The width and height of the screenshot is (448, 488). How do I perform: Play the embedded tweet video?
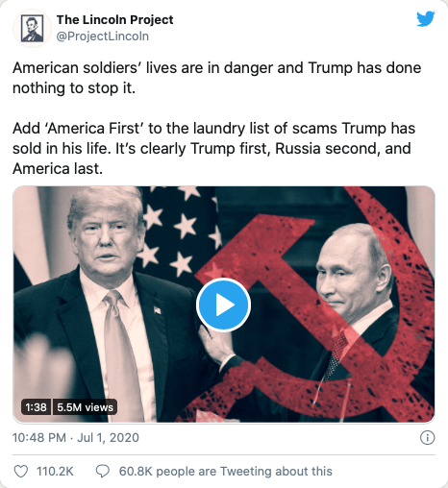pos(223,305)
